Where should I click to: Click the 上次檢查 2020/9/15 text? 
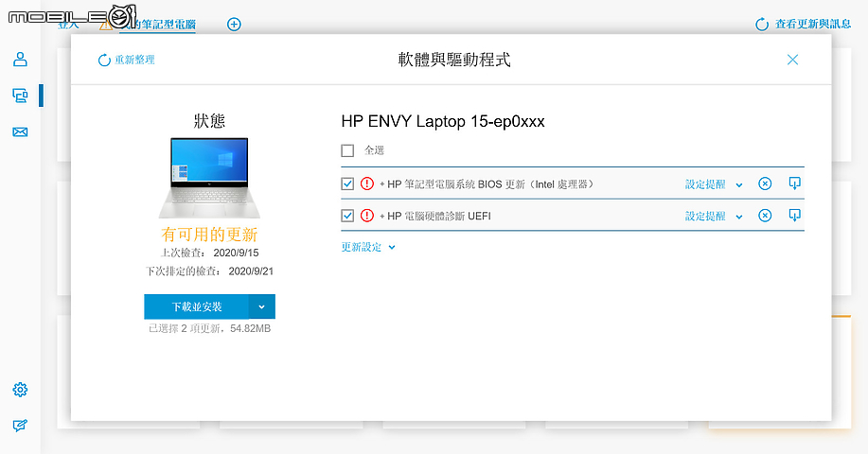coord(209,253)
